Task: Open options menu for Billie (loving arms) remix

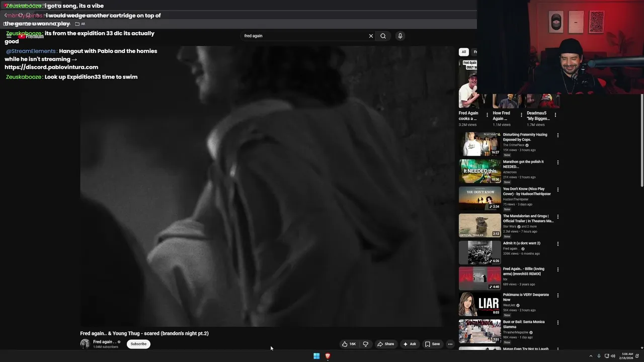Action: click(557, 269)
